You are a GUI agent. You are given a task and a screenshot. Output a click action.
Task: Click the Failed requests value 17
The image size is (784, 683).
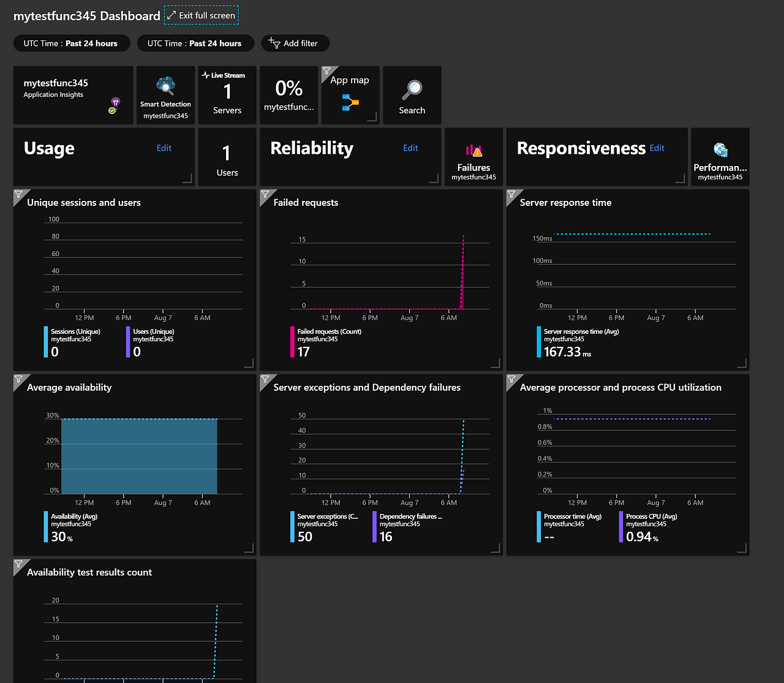[304, 352]
